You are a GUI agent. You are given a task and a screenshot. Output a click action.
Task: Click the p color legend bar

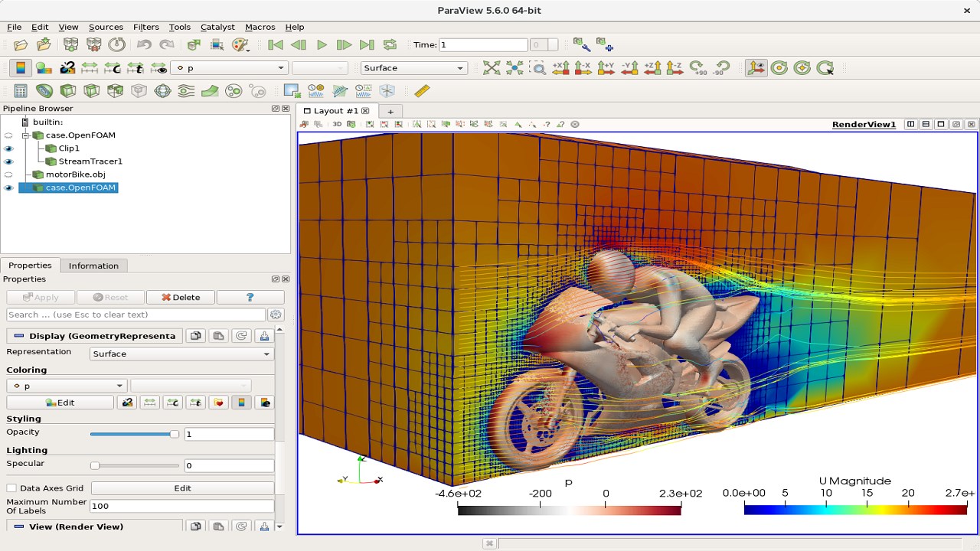coord(569,510)
